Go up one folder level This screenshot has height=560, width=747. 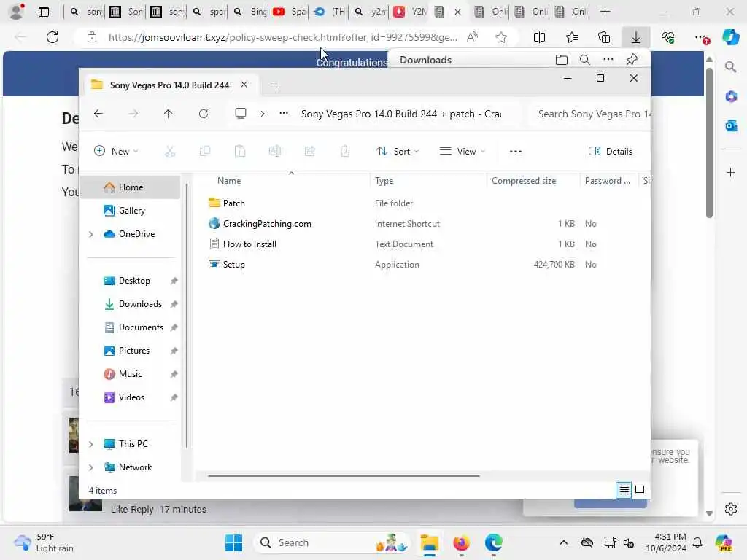(169, 113)
